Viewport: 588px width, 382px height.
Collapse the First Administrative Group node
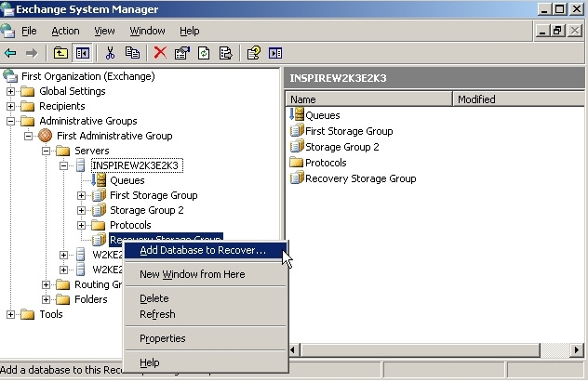pyautogui.click(x=28, y=136)
